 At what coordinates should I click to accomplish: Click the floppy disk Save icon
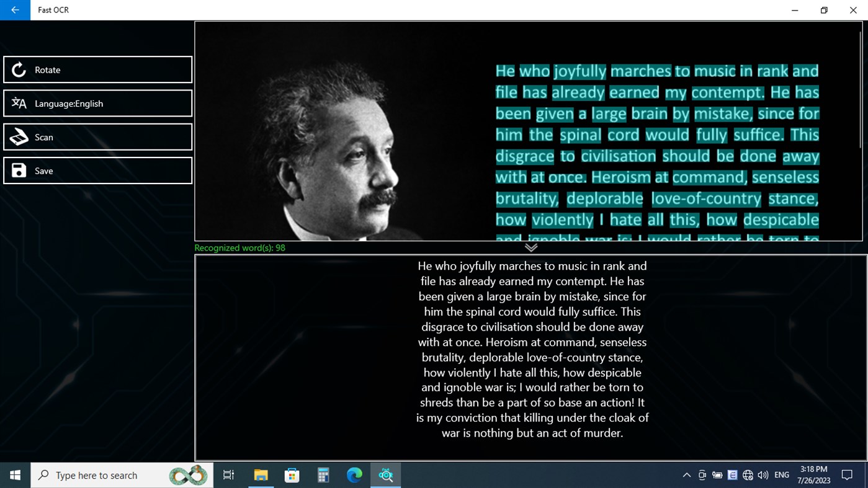[19, 170]
